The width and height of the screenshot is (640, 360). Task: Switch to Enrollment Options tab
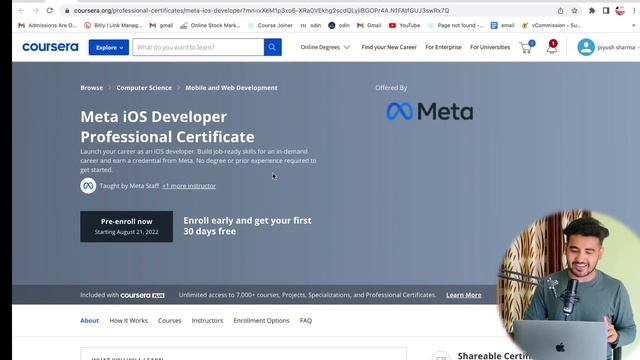click(x=262, y=321)
